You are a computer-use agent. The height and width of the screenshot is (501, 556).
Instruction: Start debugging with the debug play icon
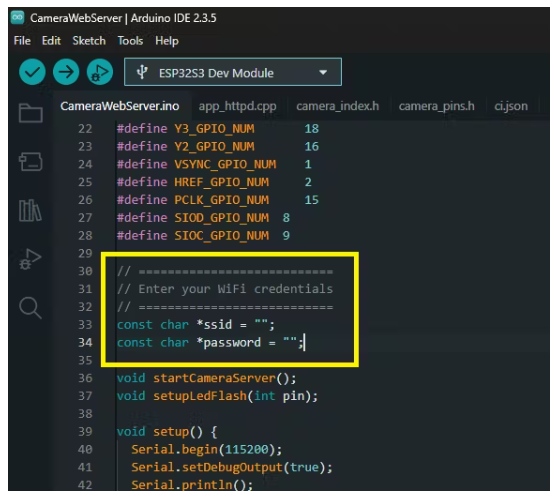point(100,72)
